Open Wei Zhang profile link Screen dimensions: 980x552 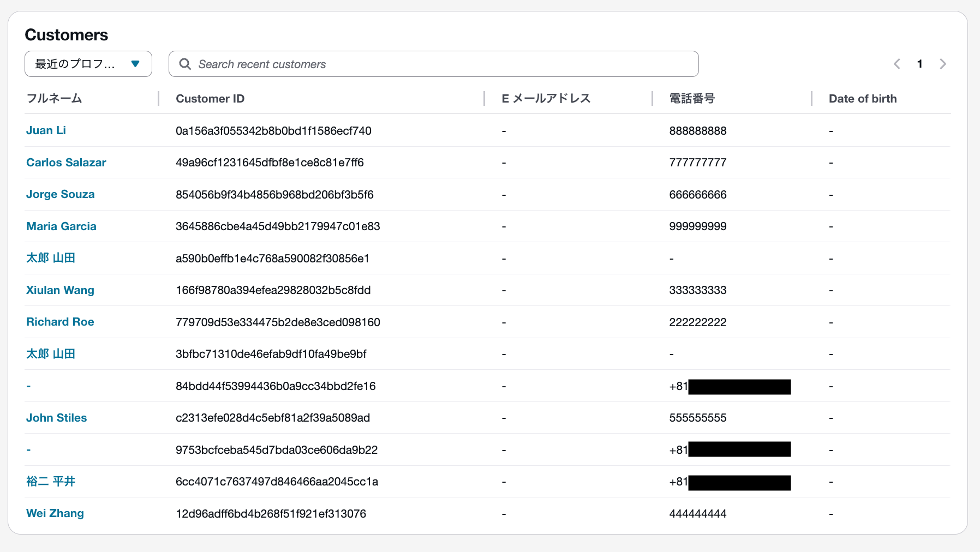55,513
